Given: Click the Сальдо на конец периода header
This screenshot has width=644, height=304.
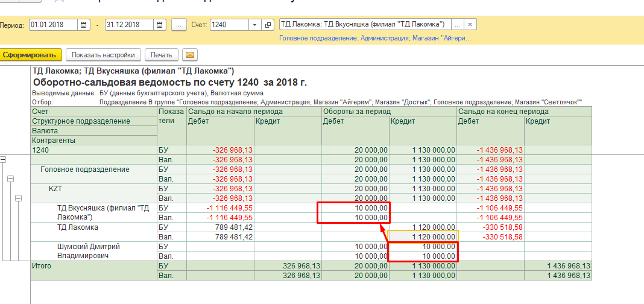Looking at the screenshot, I should pos(525,112).
